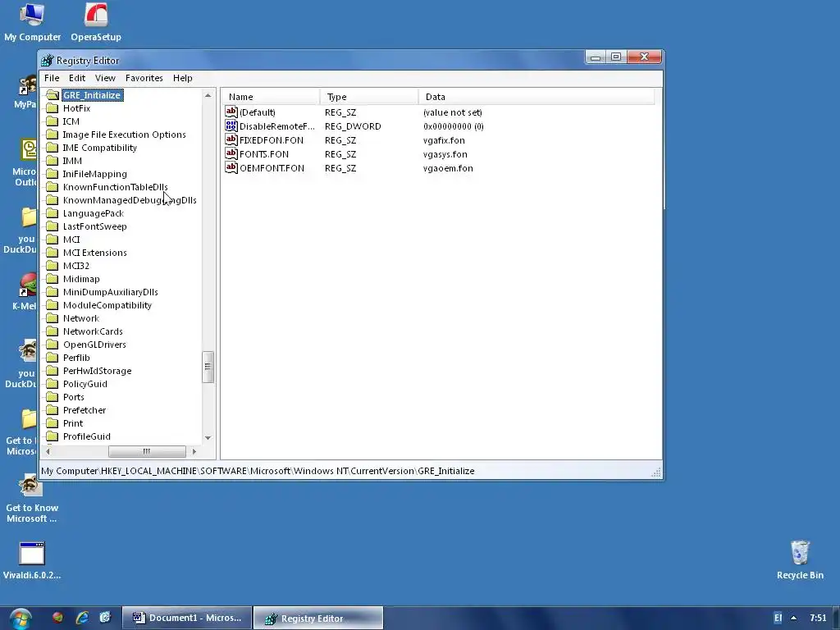
Task: Select the PerHwIdStorage key
Action: (x=97, y=371)
